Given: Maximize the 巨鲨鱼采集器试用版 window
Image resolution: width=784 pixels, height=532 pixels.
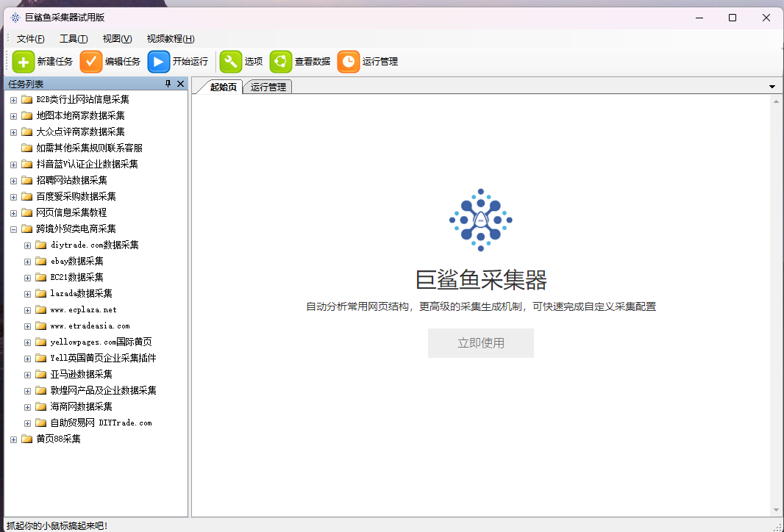Looking at the screenshot, I should tap(733, 18).
